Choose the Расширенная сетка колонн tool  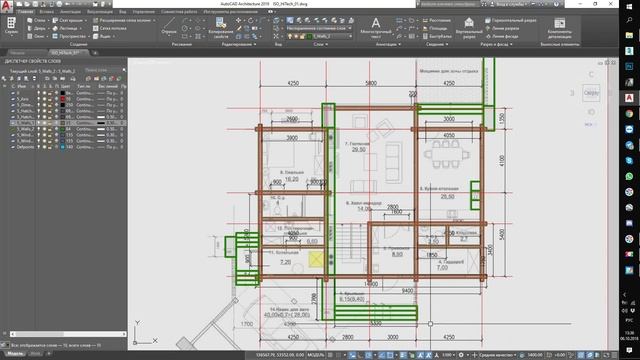[123, 20]
